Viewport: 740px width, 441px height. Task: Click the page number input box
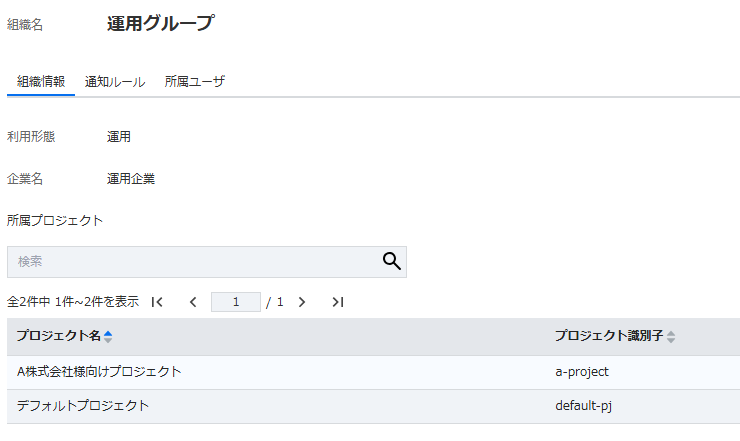(236, 302)
